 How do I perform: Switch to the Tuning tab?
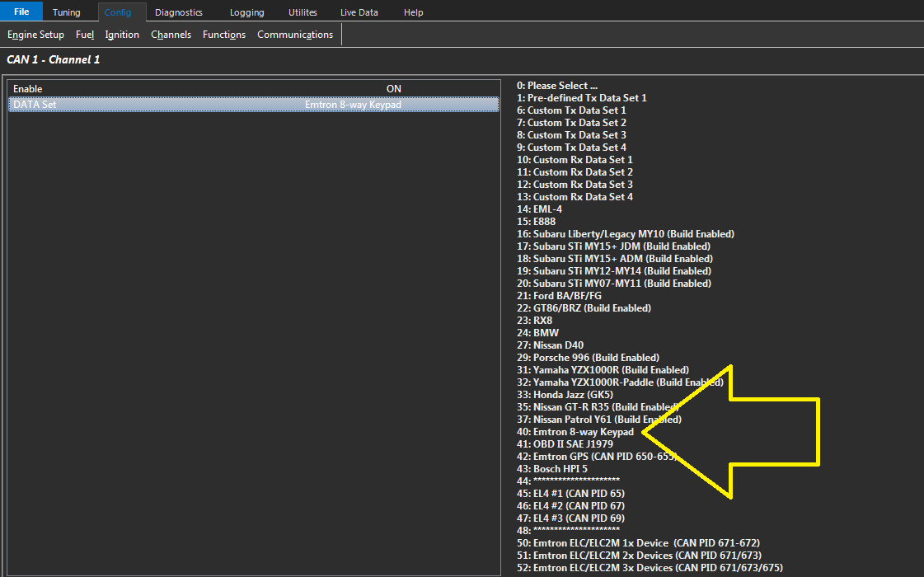[66, 12]
